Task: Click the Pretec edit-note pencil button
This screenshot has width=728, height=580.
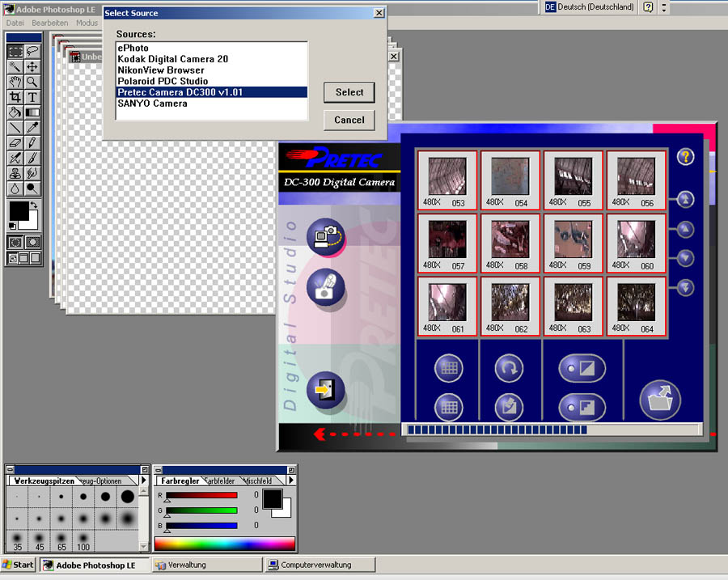Action: coord(510,407)
